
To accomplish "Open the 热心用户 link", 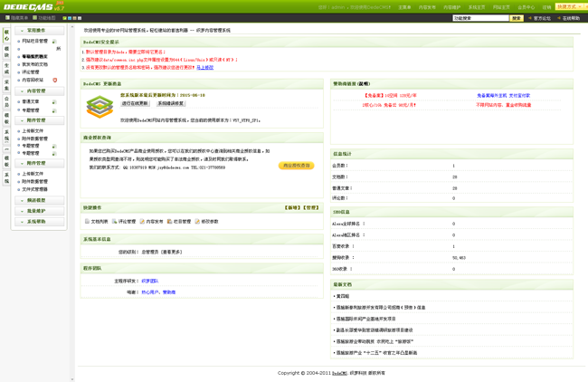I will tap(150, 292).
